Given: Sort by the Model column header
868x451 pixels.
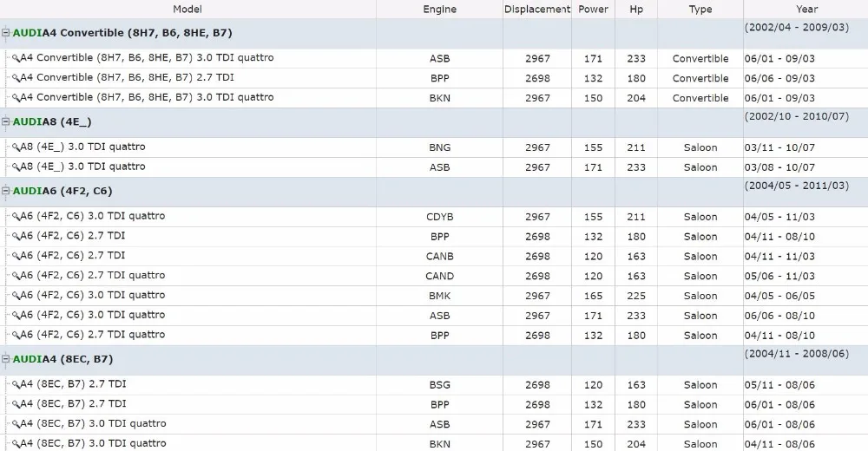Looking at the screenshot, I should [x=187, y=9].
